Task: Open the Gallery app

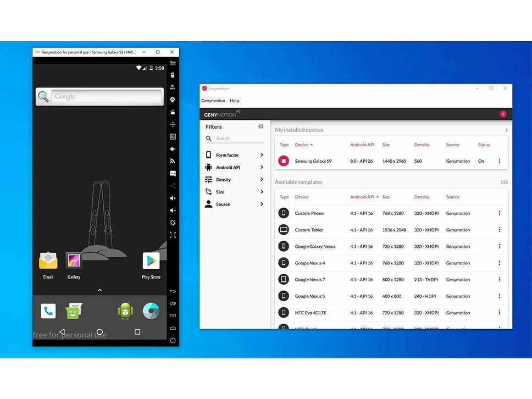Action: (x=74, y=266)
